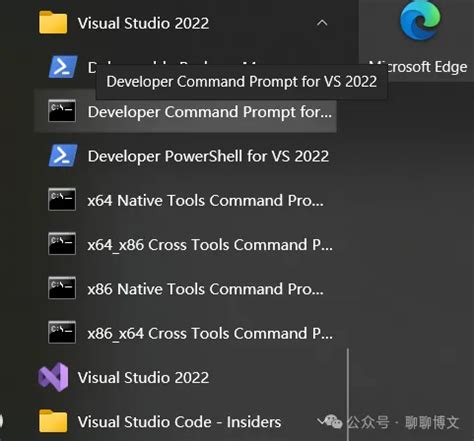The width and height of the screenshot is (474, 441).
Task: Click the Developer PowerShell blue icon
Action: 63,155
